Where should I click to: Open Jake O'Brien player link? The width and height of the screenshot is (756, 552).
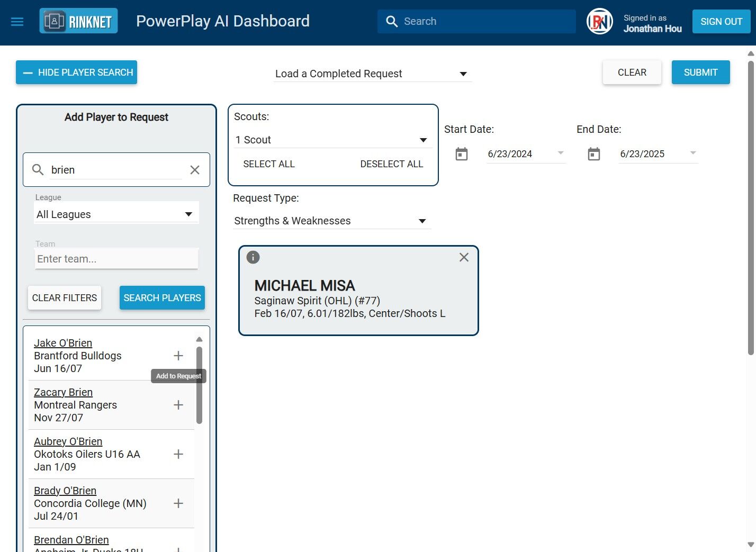(63, 343)
